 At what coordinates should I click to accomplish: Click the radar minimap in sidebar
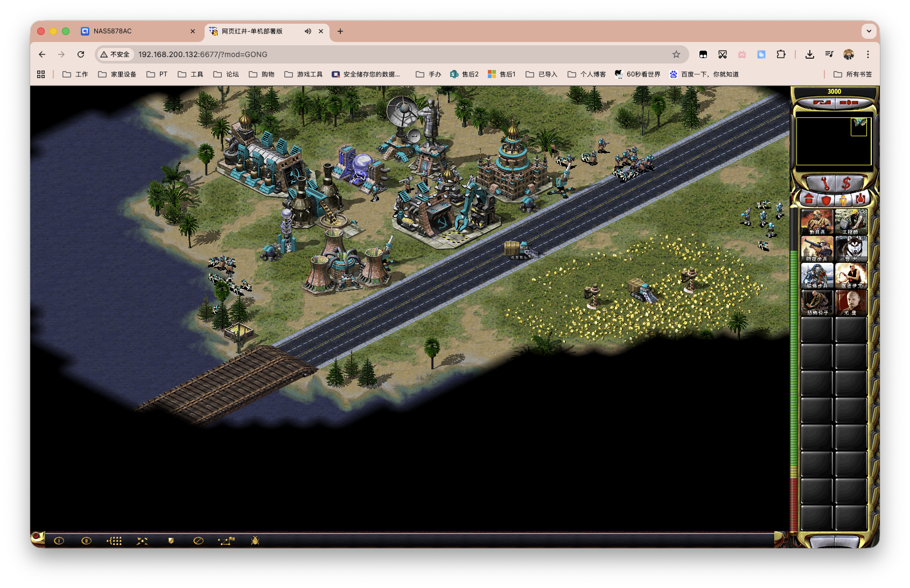834,141
